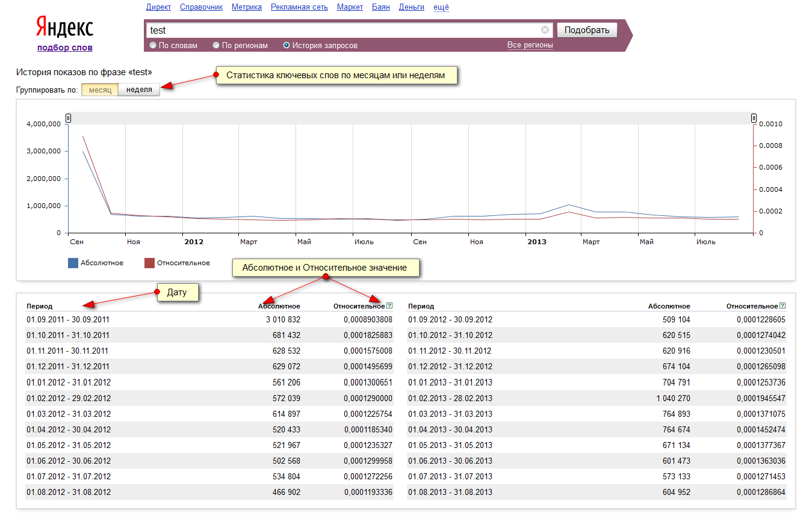Select row 01.12.2011 - 31.12.2011
Image resolution: width=812 pixels, height=522 pixels.
tap(209, 367)
